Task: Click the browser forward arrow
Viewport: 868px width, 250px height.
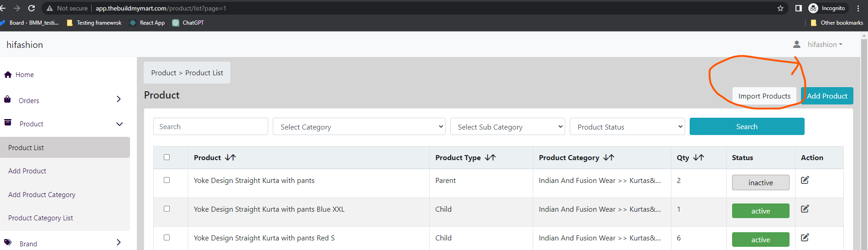Action: (x=17, y=8)
